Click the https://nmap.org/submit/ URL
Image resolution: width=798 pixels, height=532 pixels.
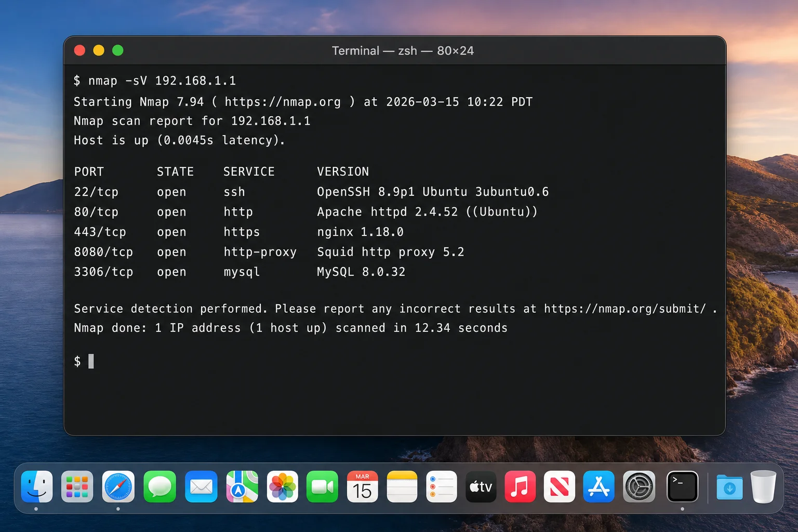pos(625,309)
